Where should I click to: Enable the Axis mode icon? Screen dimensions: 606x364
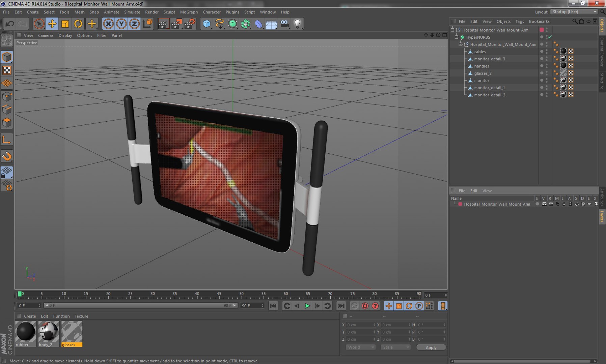[x=7, y=140]
